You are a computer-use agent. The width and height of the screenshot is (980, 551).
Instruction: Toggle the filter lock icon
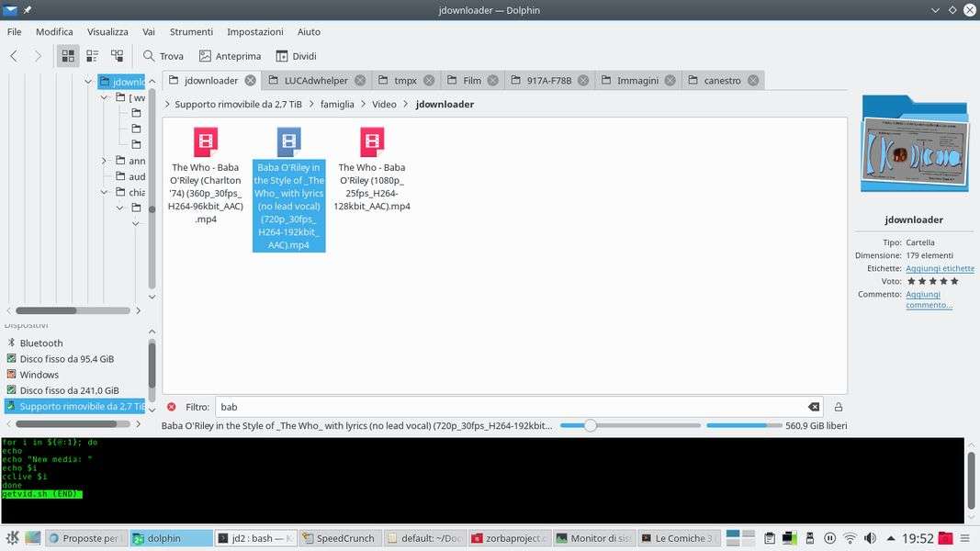839,407
